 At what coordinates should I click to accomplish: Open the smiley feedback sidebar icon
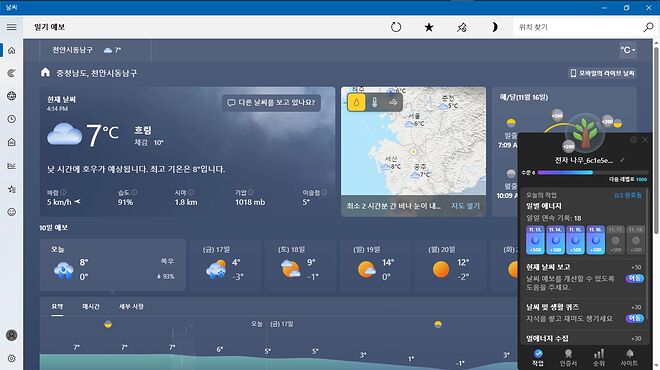pos(11,212)
